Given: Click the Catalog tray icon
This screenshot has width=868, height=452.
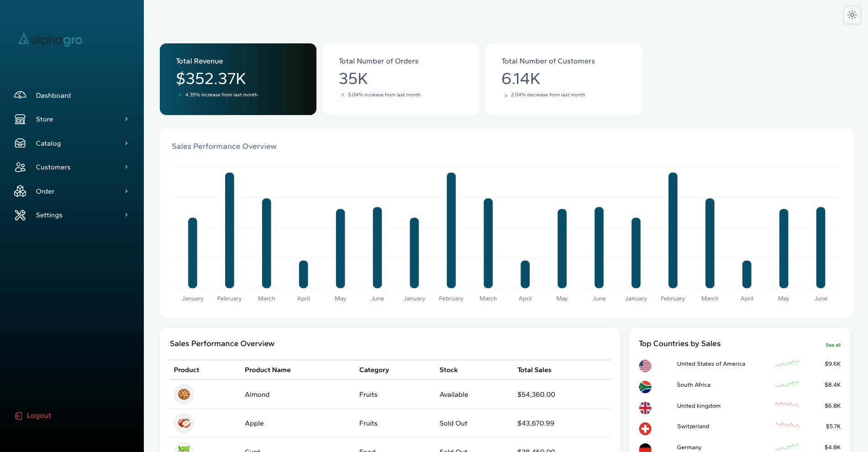Looking at the screenshot, I should [20, 143].
